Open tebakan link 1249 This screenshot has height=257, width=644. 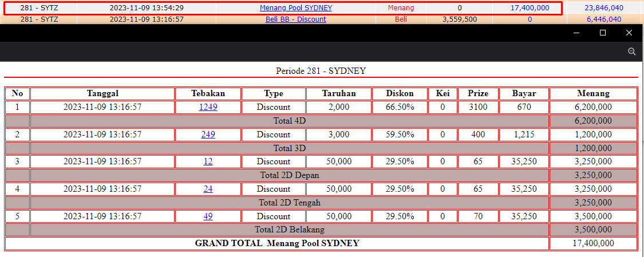tap(208, 107)
